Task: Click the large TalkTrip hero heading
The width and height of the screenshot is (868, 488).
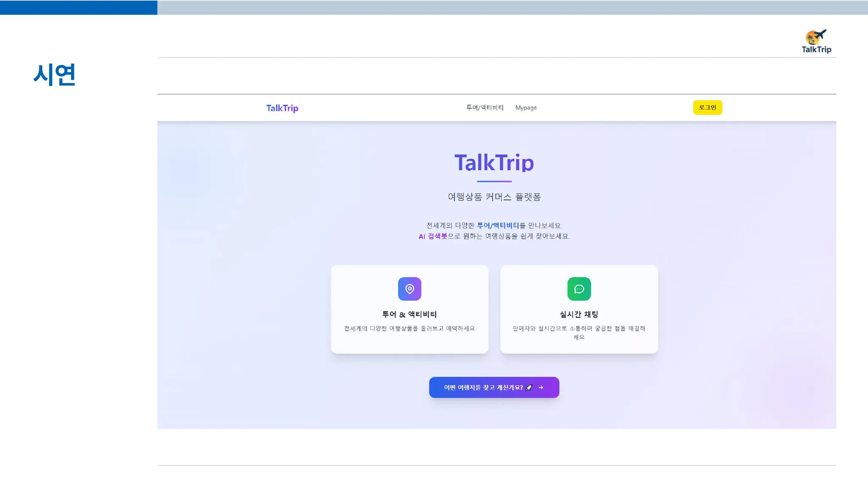Action: coord(494,163)
